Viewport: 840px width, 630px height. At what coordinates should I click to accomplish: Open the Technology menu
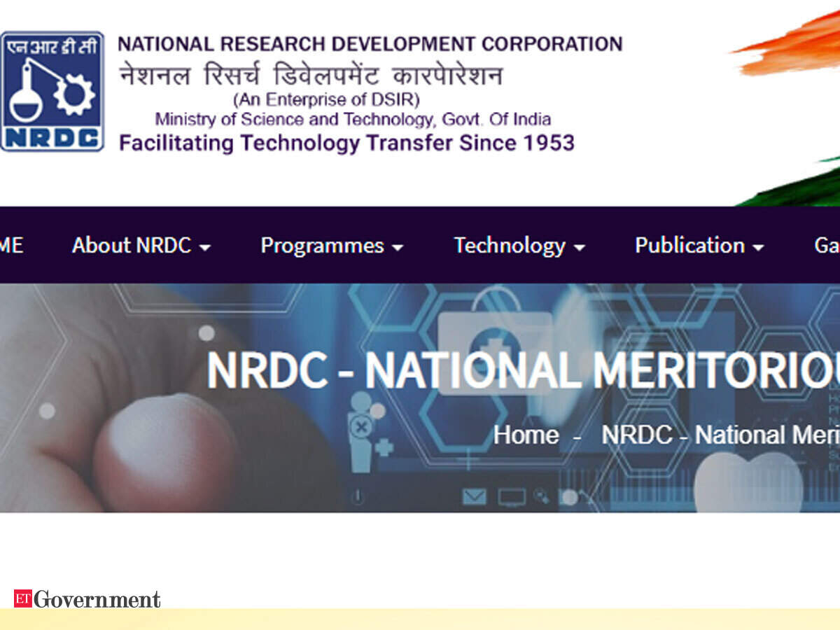509,246
